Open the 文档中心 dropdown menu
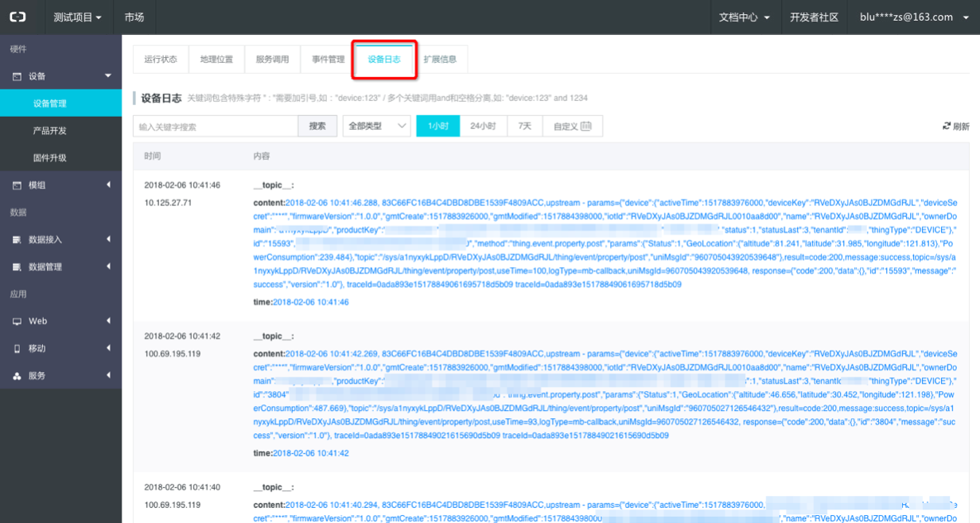The height and width of the screenshot is (523, 980). (744, 17)
